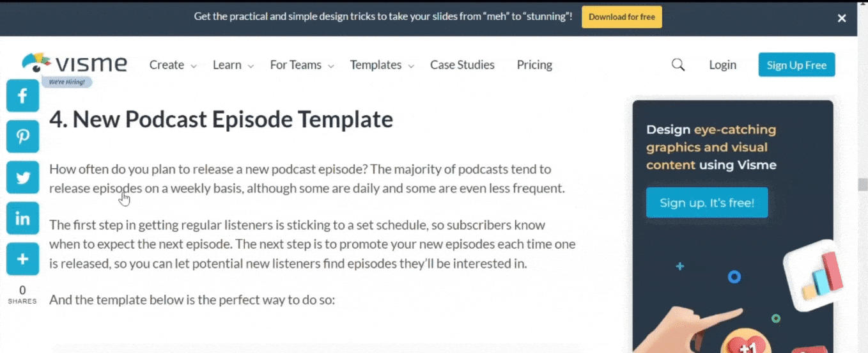Viewport: 868px width, 353px height.
Task: Dismiss the top promo banner
Action: (842, 19)
